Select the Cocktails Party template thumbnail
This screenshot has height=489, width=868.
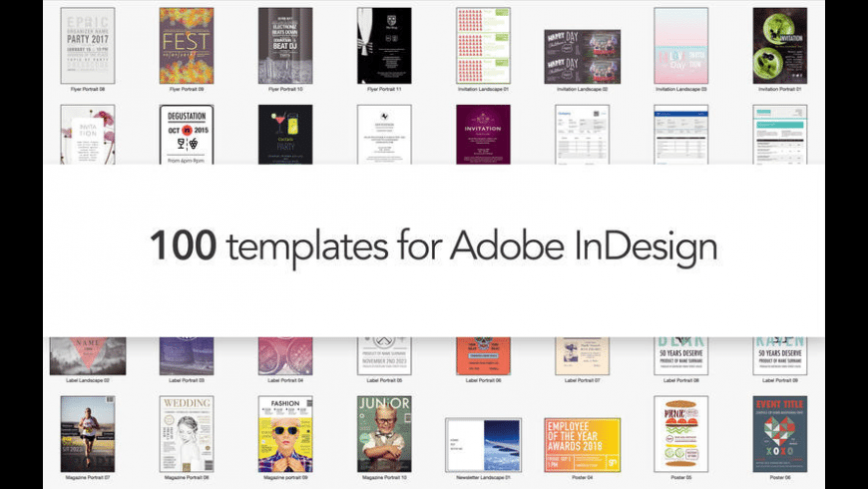(x=285, y=135)
